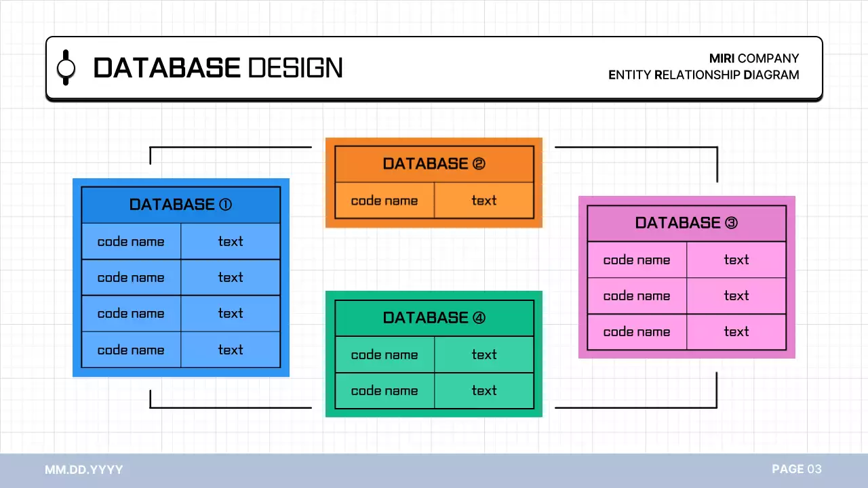Screen dimensions: 868x488
Task: Click the "MIRI COMPANY" label
Action: click(753, 58)
